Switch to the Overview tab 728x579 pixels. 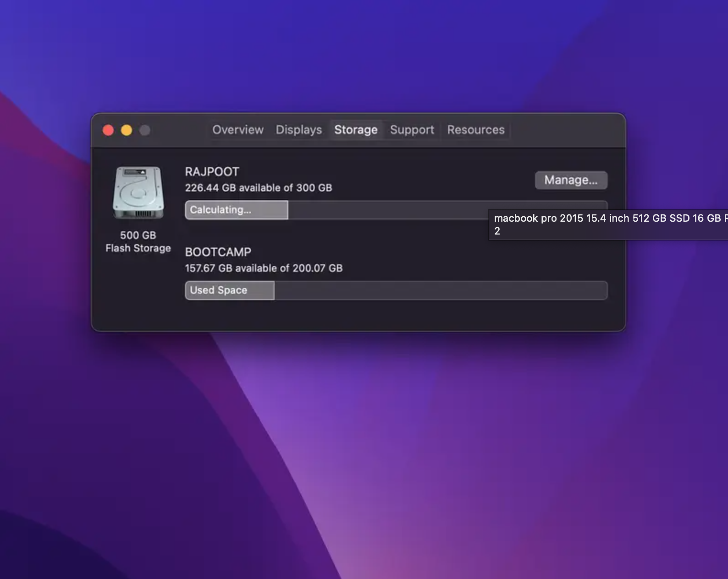(237, 130)
